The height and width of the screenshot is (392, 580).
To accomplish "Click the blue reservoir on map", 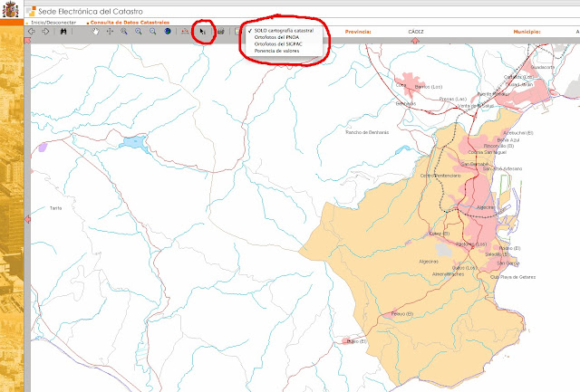I will coord(135,143).
